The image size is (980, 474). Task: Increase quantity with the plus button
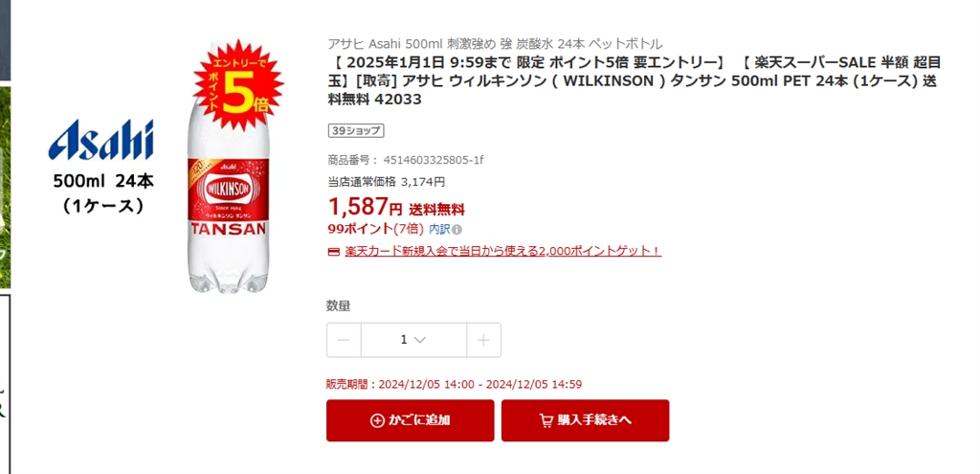click(483, 340)
